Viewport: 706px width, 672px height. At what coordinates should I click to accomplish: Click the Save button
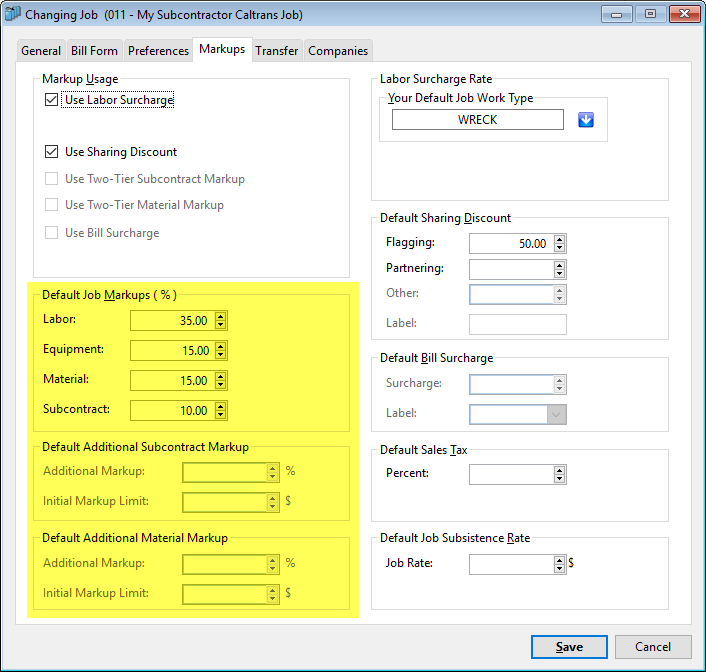coord(569,647)
